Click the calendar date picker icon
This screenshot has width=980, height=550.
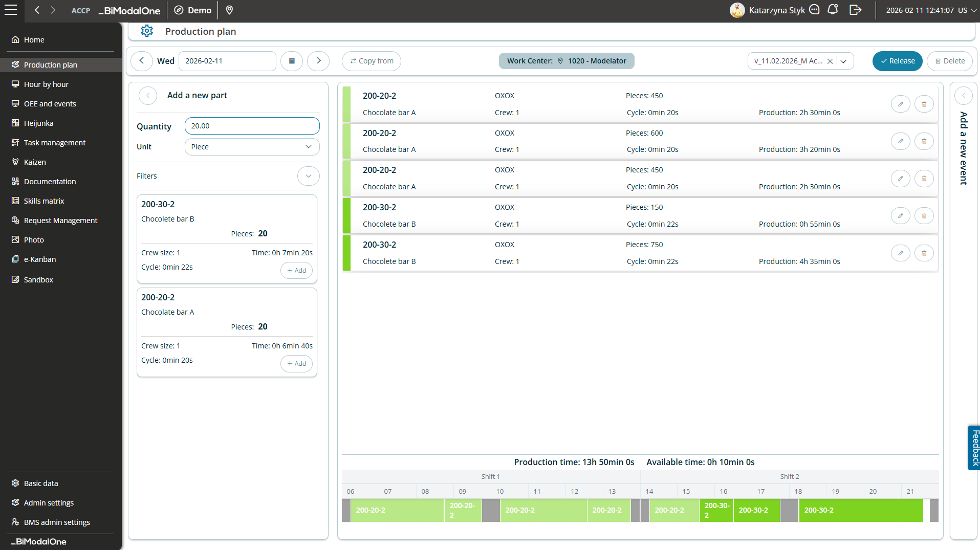292,61
